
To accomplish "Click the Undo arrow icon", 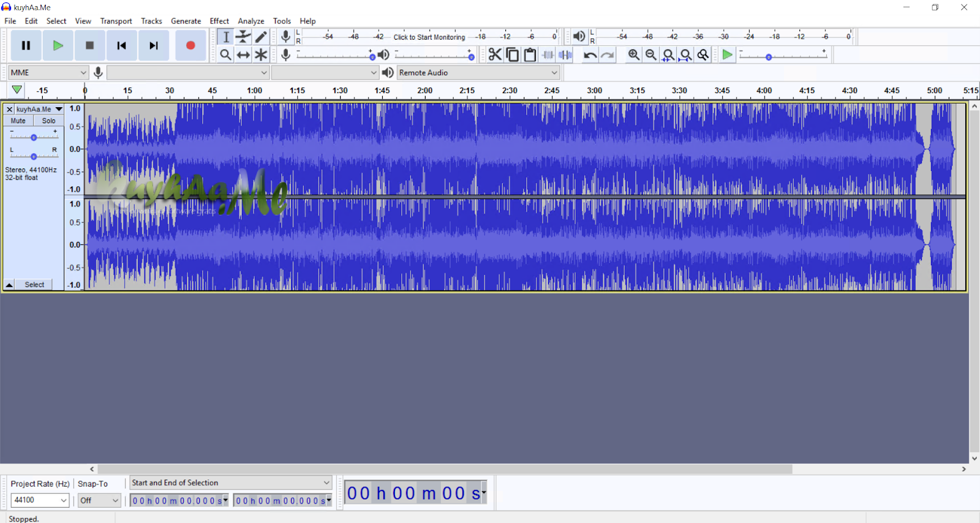I will pos(590,55).
